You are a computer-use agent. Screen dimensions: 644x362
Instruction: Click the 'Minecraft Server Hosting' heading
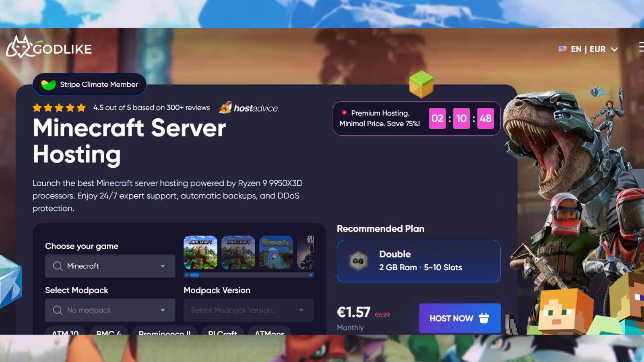click(129, 141)
